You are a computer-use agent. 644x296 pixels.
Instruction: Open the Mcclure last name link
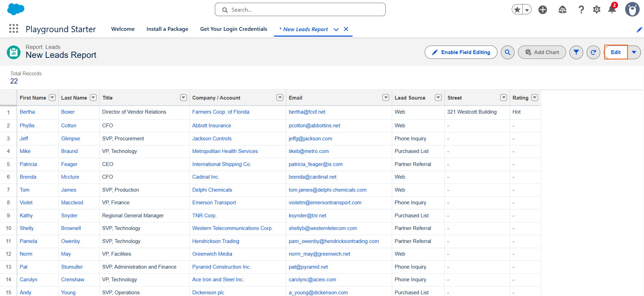(x=70, y=177)
